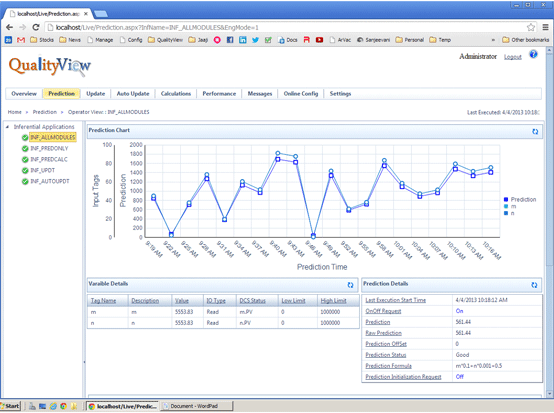
Task: Select INF_PREDCALC in the tree
Action: (49, 159)
